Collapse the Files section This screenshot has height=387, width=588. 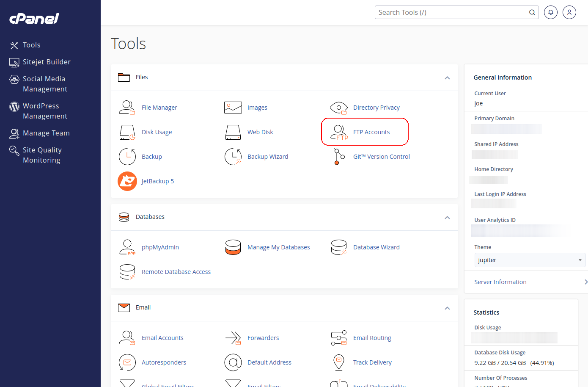(x=447, y=77)
